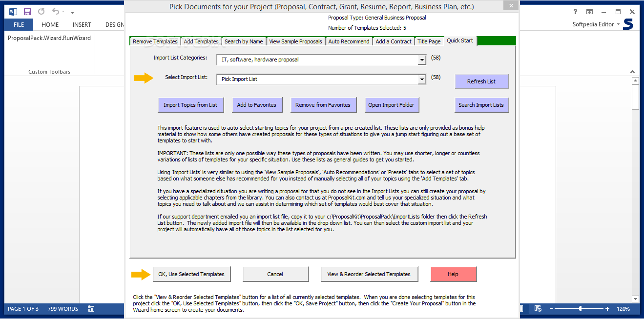Close the Pick Documents dialog
644x319 pixels.
(511, 6)
